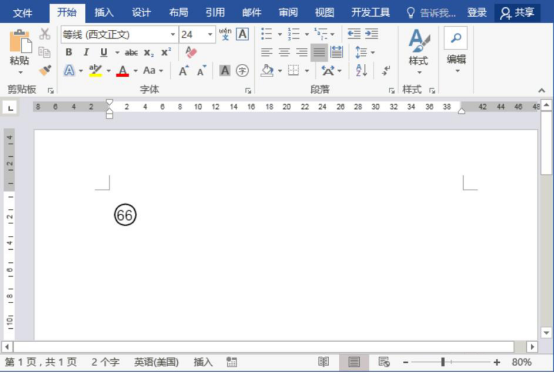Viewport: 554px width, 373px height.
Task: Toggle underline formatting
Action: 104,53
